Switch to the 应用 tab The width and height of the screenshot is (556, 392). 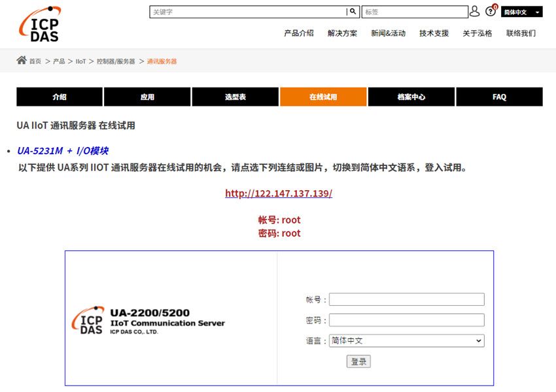(147, 97)
